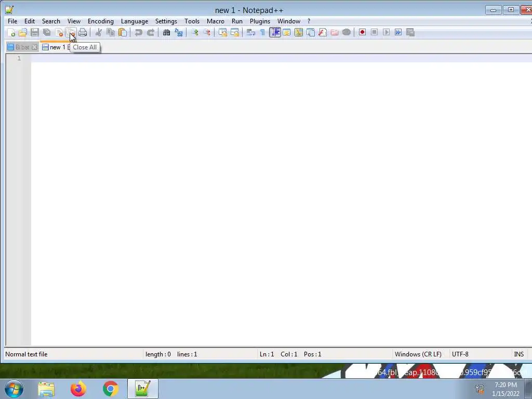The width and height of the screenshot is (532, 399).
Task: Redo action with the Redo arrow icon
Action: pos(150,32)
